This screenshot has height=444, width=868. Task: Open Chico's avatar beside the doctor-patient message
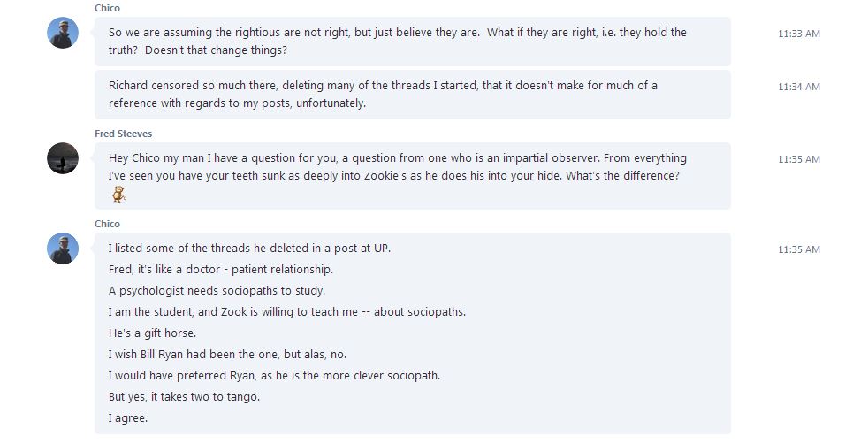63,249
